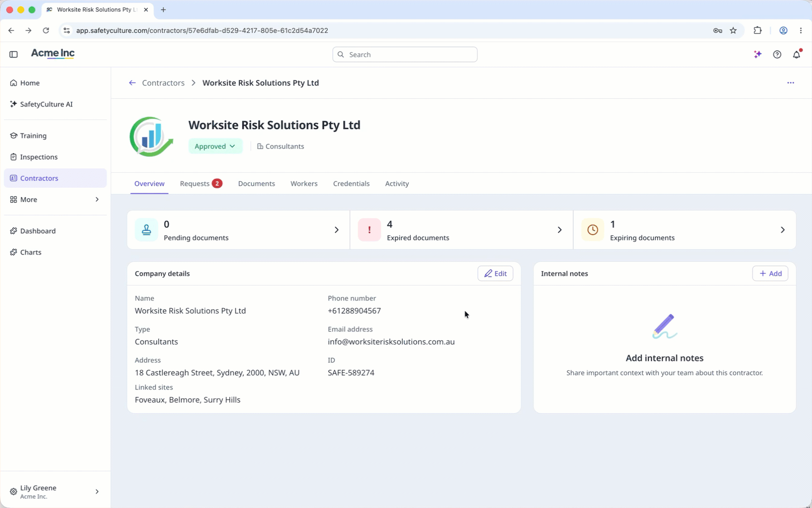Go back with the browser back arrow
The width and height of the screenshot is (812, 508).
point(11,30)
